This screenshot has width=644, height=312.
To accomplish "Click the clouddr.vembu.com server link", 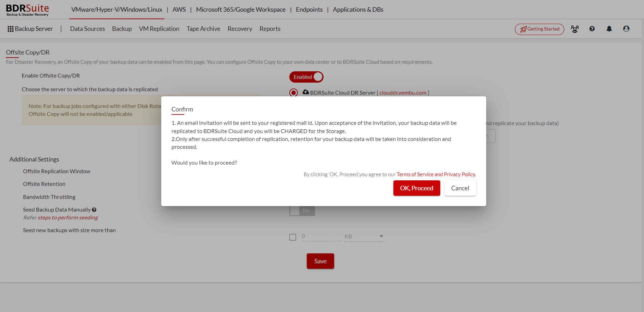I will pos(403,93).
